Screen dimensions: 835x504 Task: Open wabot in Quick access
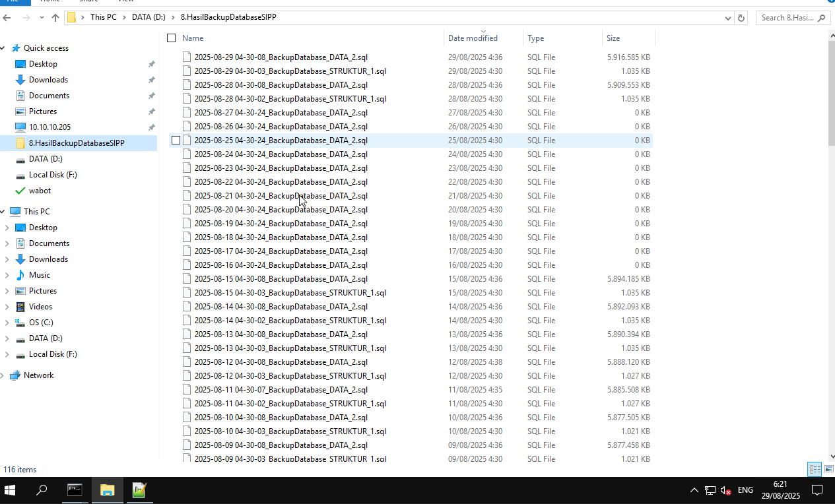[40, 191]
